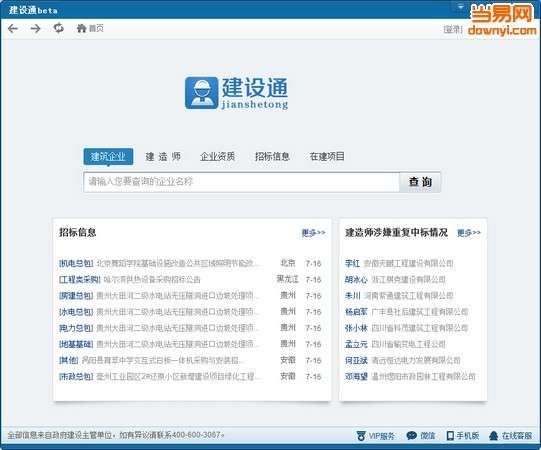The width and height of the screenshot is (541, 450).
Task: Open the [房建总包] category link
Action: click(x=76, y=296)
